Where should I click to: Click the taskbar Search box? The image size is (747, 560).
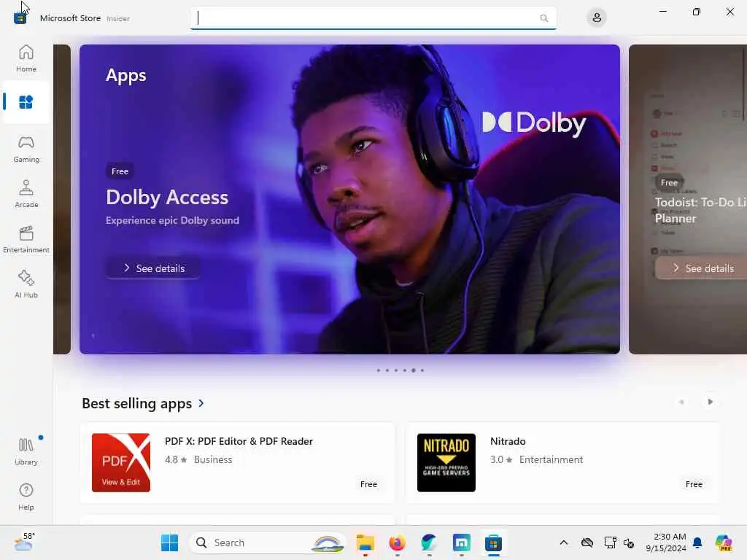tap(268, 542)
